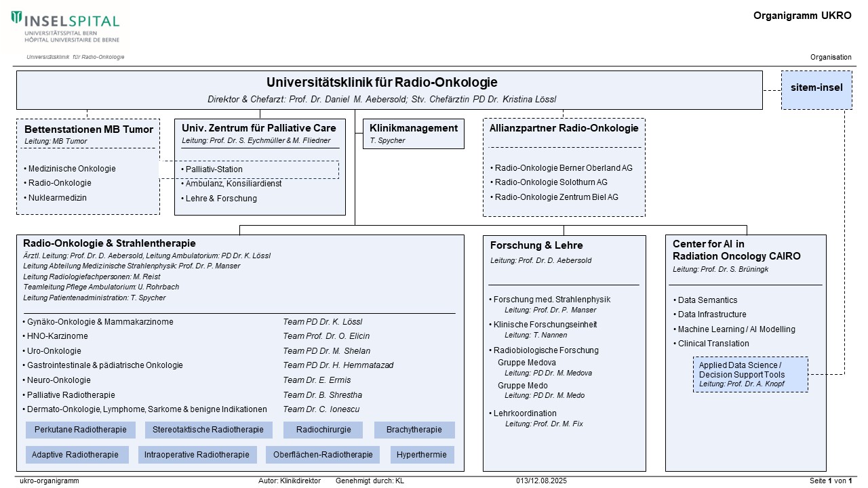Click Leitung Radiologiefachpersonen: M. Reist line
The height and width of the screenshot is (488, 868).
92,277
